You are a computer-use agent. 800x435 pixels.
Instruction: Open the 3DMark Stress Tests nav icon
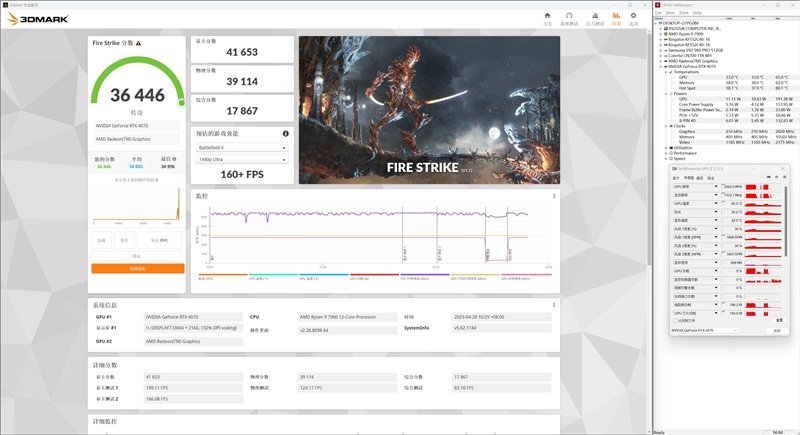595,16
